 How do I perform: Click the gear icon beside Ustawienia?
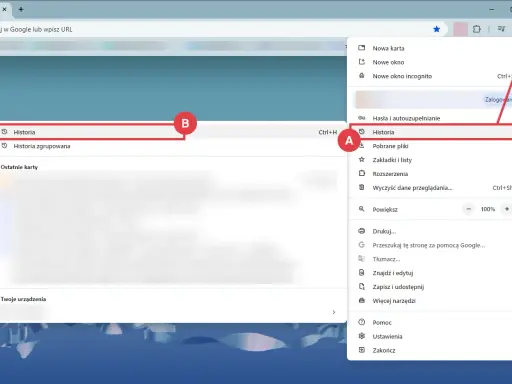point(362,336)
